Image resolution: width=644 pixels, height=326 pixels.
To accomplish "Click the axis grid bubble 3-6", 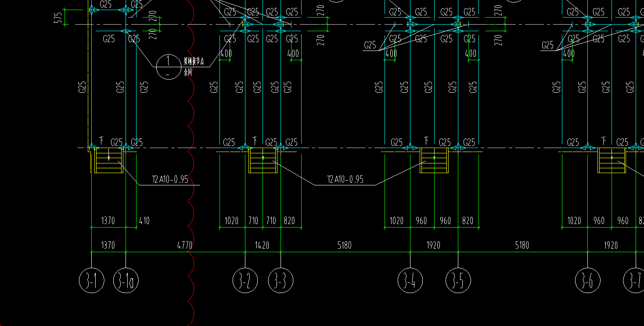I will pos(588,280).
